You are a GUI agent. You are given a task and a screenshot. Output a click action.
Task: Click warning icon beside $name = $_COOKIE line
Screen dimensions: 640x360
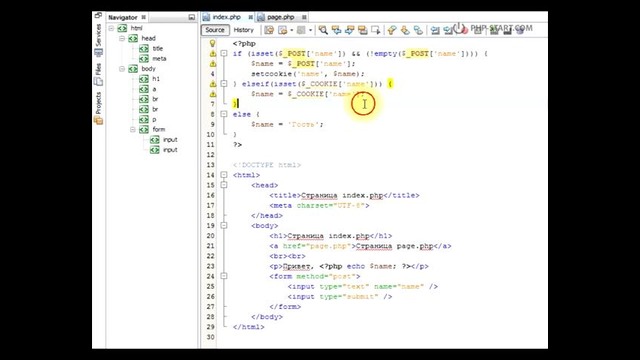pyautogui.click(x=213, y=94)
